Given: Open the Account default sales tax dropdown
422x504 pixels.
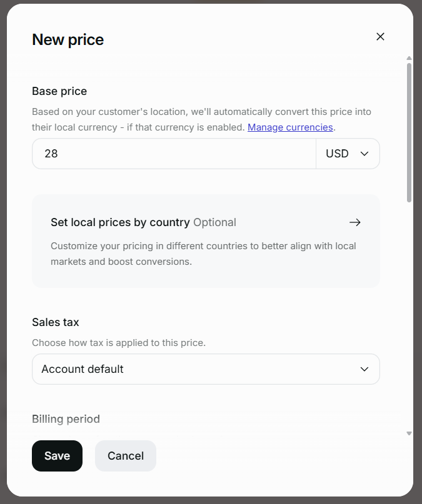Looking at the screenshot, I should [206, 369].
